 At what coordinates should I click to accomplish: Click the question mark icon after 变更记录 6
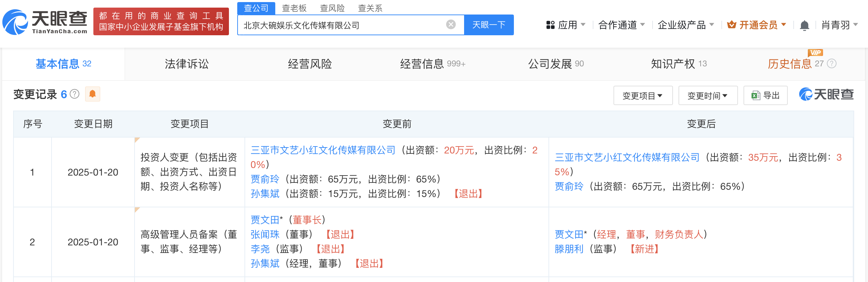75,94
